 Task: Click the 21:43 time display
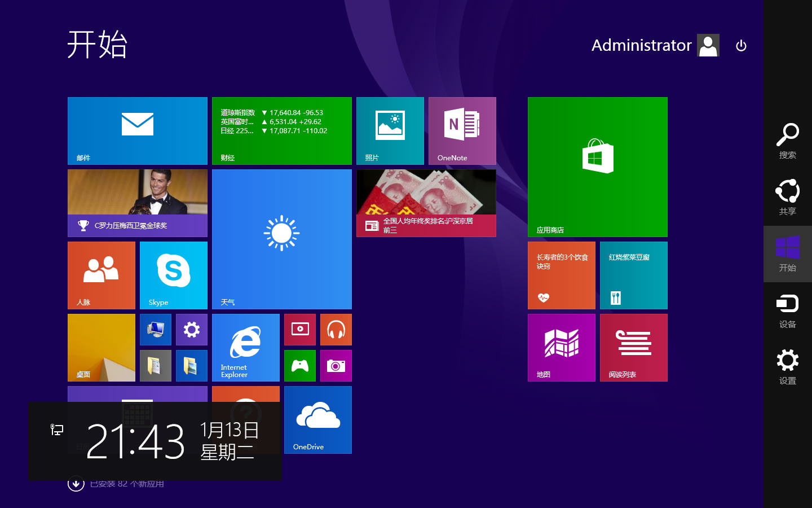click(x=135, y=441)
